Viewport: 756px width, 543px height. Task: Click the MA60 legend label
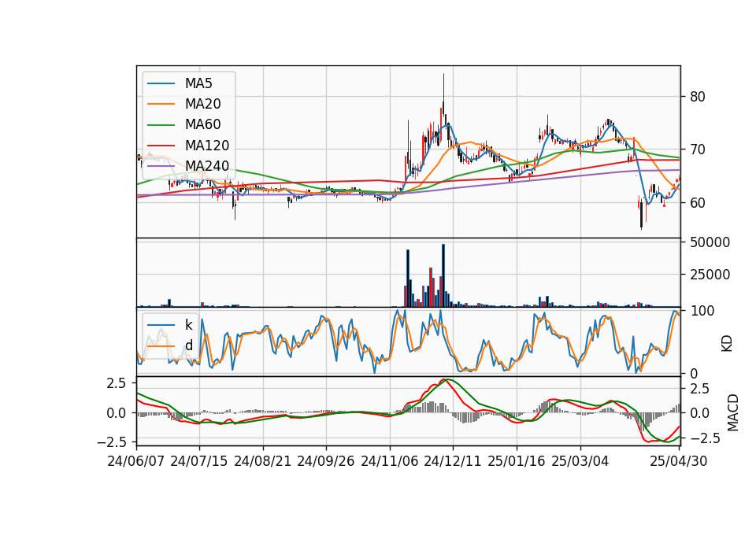click(202, 125)
